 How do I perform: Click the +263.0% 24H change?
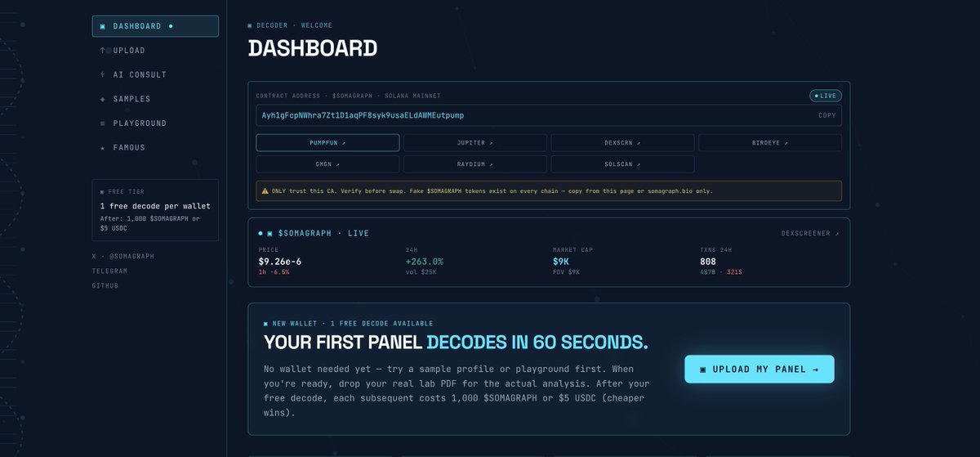pyautogui.click(x=425, y=262)
